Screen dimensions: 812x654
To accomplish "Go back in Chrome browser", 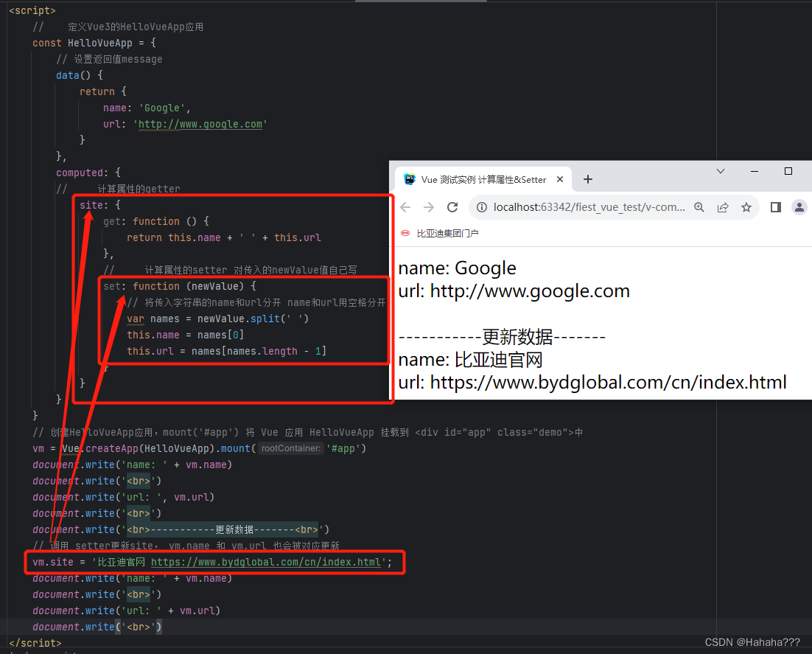I will click(x=405, y=207).
